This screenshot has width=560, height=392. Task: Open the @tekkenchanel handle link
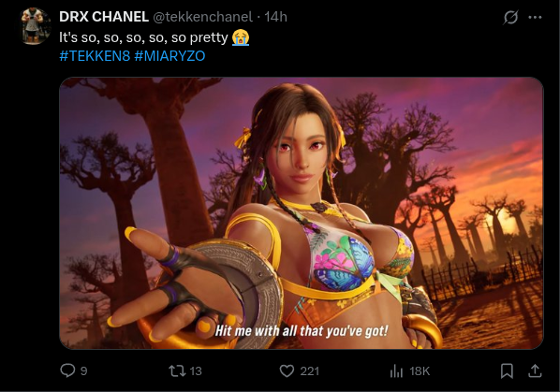[x=203, y=17]
